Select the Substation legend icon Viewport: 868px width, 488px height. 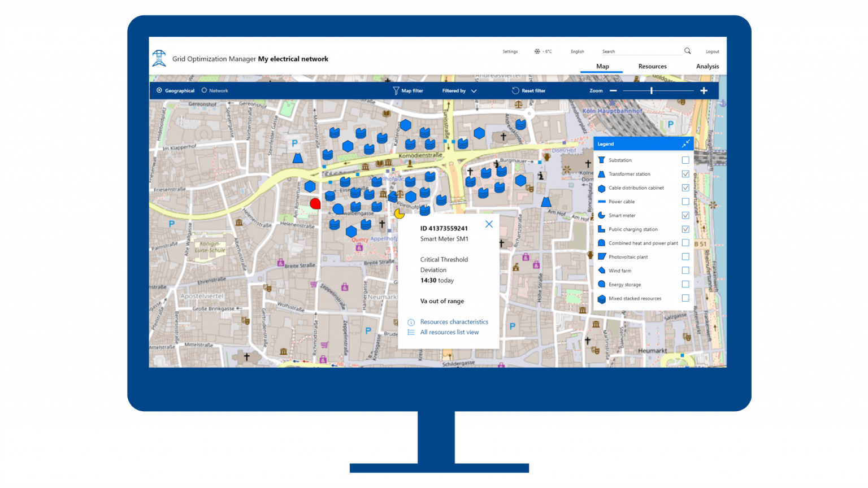[601, 160]
